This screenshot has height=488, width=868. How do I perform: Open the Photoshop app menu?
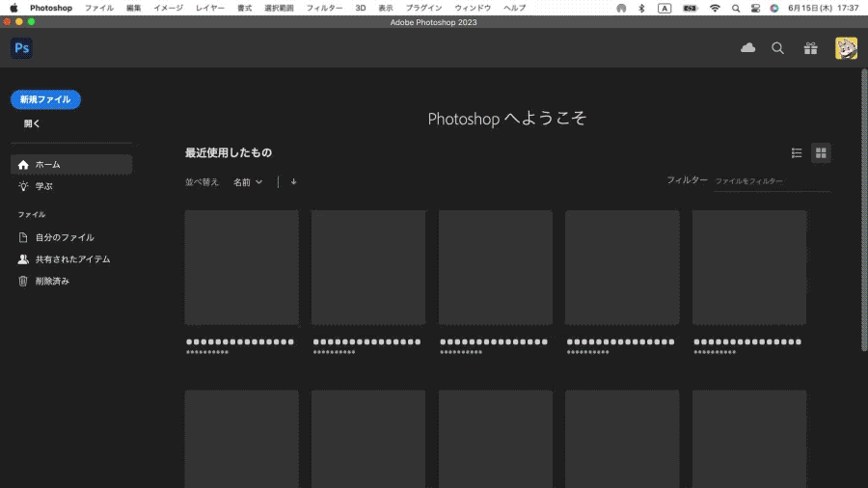tap(51, 8)
